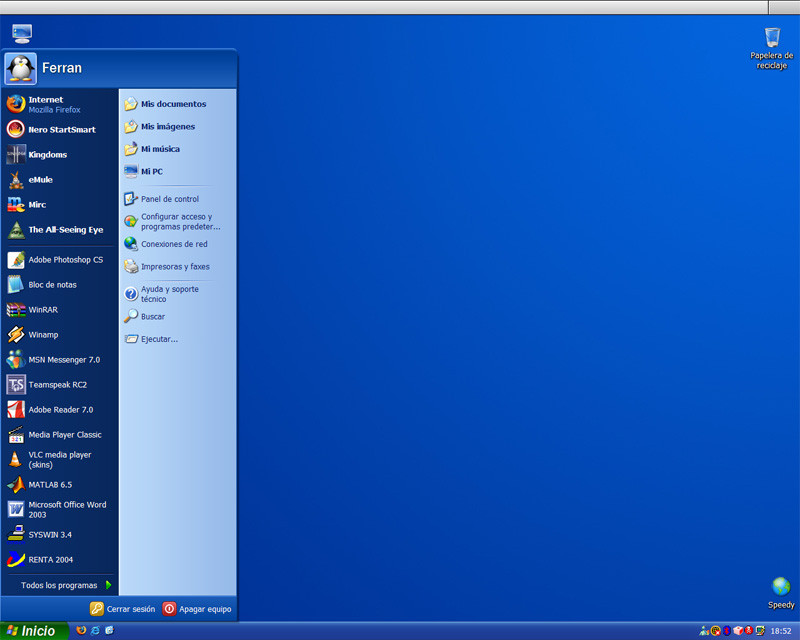Launch Adobe Photoshop CS
The image size is (800, 640).
click(59, 259)
